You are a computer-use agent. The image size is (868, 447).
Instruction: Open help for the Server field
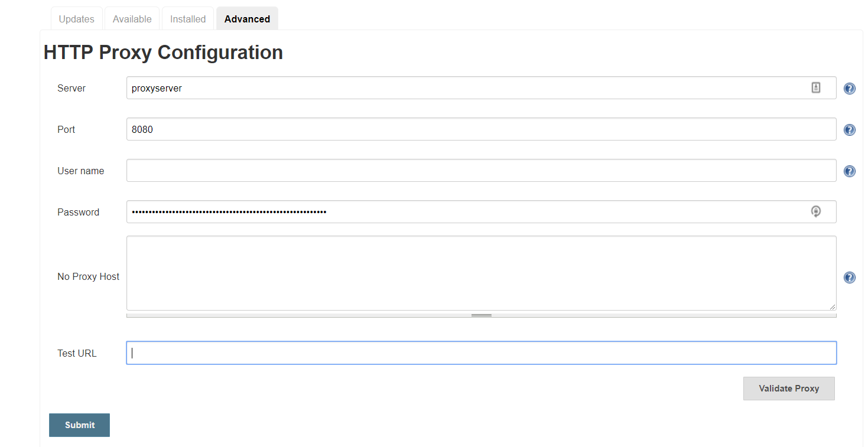click(x=850, y=89)
